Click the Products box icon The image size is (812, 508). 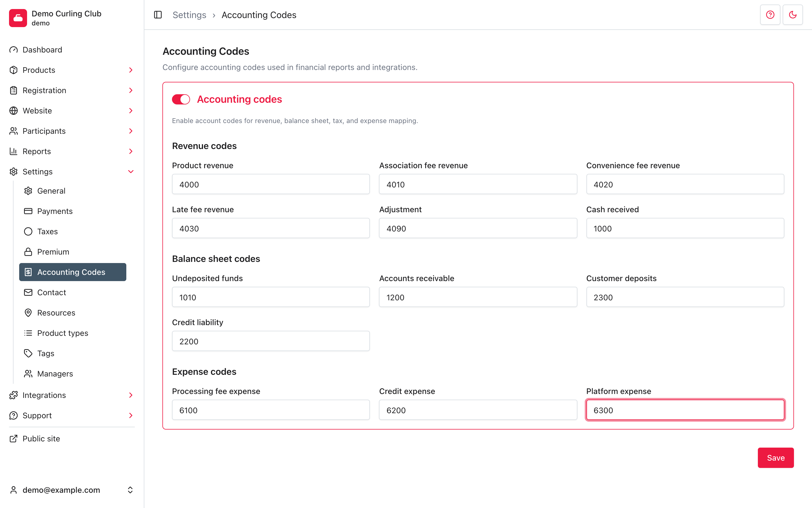pos(14,70)
